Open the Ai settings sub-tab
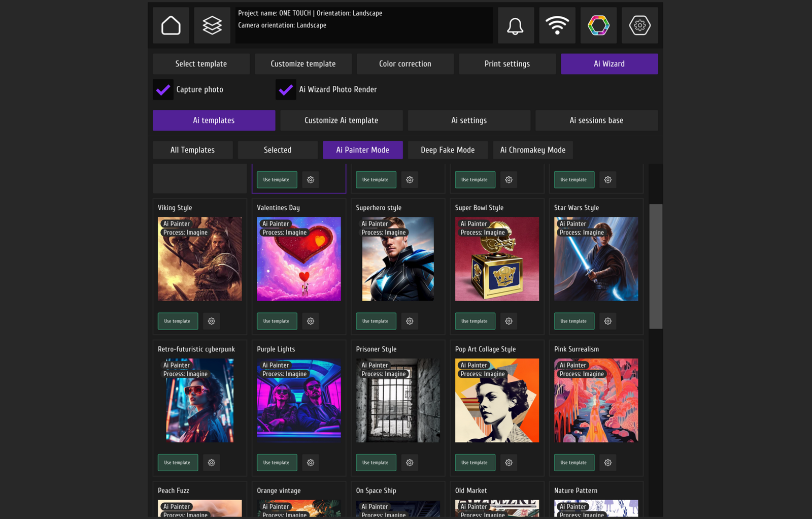Viewport: 812px width, 519px height. [469, 120]
